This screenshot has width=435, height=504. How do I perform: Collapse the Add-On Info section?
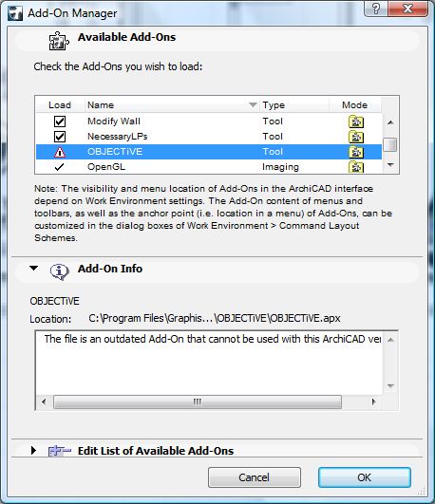pyautogui.click(x=33, y=268)
